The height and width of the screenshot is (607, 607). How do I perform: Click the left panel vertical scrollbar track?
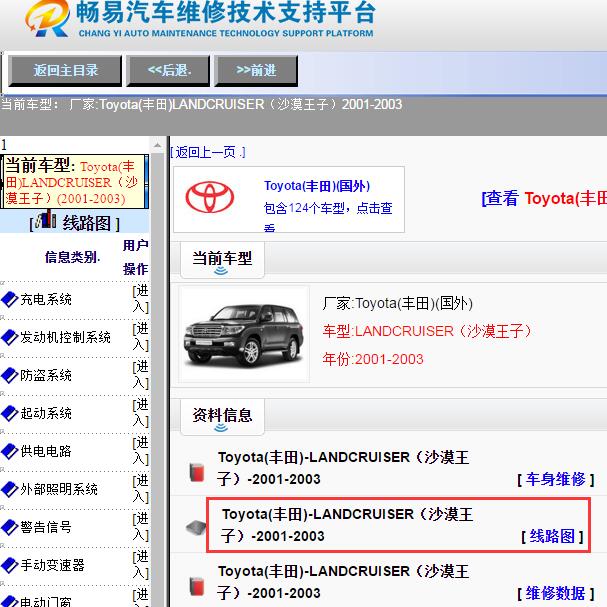click(x=157, y=379)
